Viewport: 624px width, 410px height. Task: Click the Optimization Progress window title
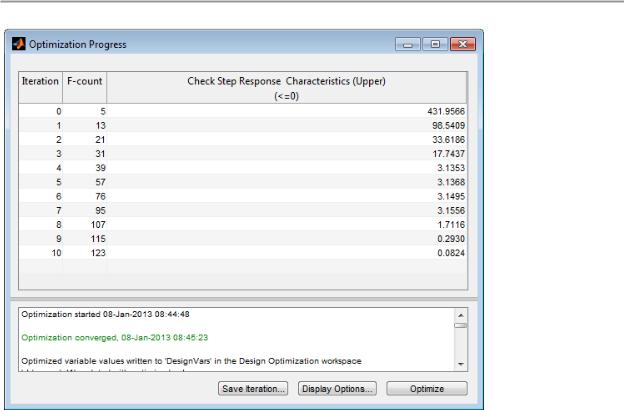click(78, 44)
